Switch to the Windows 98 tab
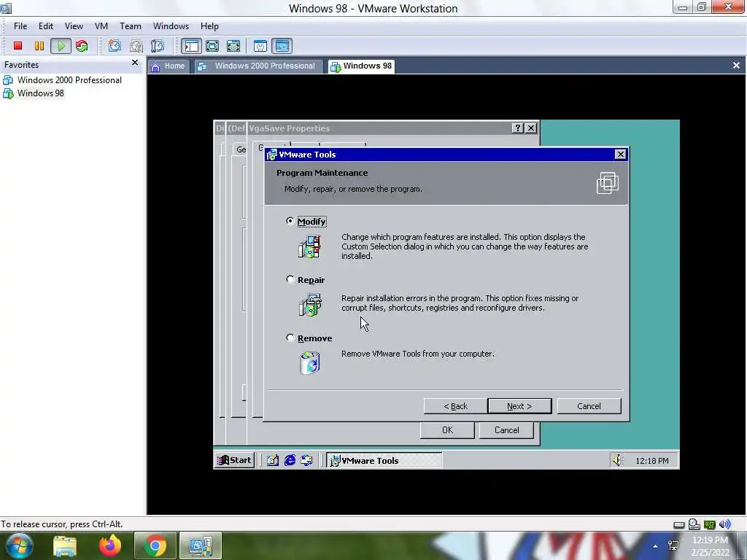The image size is (747, 560). [x=362, y=66]
